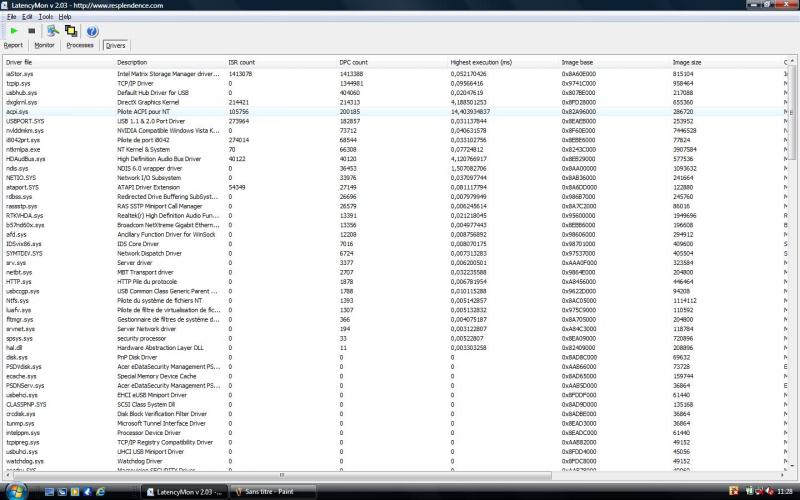
Task: Click the horizontal scrollbar of the driver list
Action: [396, 475]
